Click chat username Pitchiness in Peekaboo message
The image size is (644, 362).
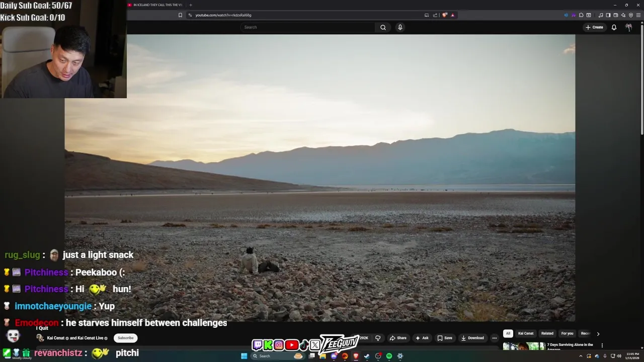pos(46,272)
